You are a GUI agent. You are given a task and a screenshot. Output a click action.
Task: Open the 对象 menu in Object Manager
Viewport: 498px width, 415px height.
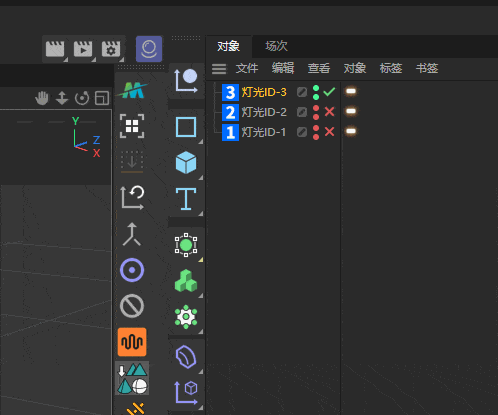point(355,68)
